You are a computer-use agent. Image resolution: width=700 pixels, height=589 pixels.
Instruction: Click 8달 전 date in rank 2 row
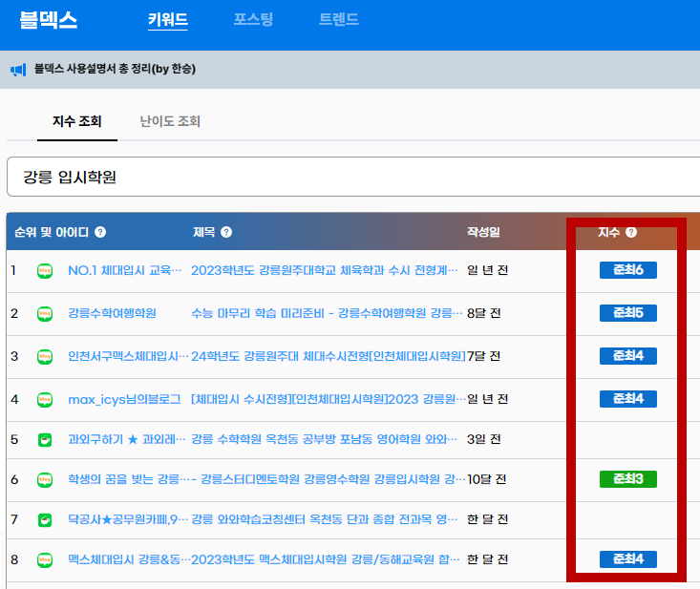[x=484, y=313]
